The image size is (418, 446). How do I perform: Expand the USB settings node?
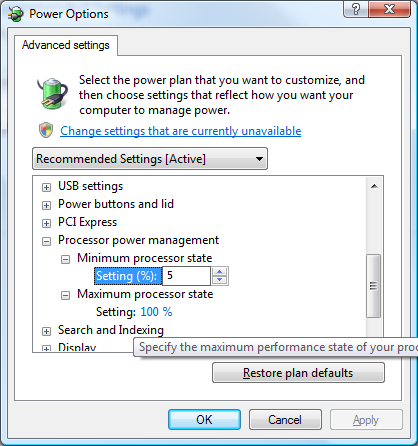(x=46, y=187)
